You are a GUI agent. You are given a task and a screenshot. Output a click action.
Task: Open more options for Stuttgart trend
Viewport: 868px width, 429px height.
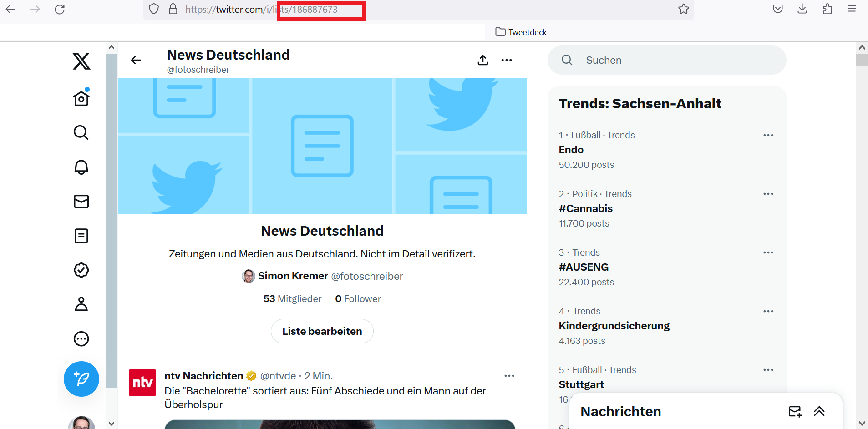(x=768, y=370)
